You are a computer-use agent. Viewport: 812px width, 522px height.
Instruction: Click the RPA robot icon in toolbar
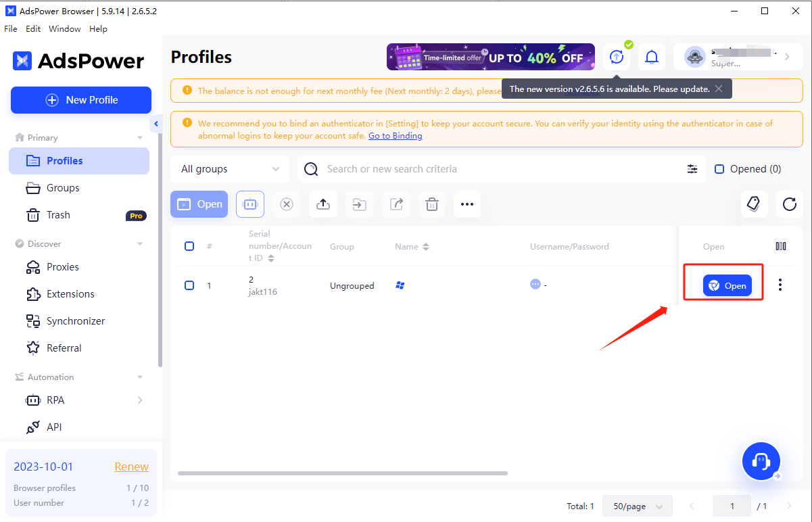(x=250, y=204)
